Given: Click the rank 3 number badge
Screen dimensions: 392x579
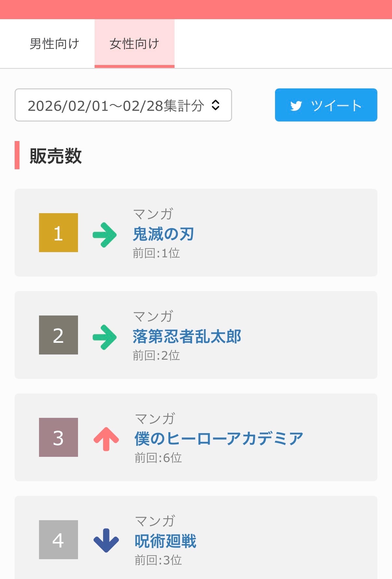Looking at the screenshot, I should (59, 437).
